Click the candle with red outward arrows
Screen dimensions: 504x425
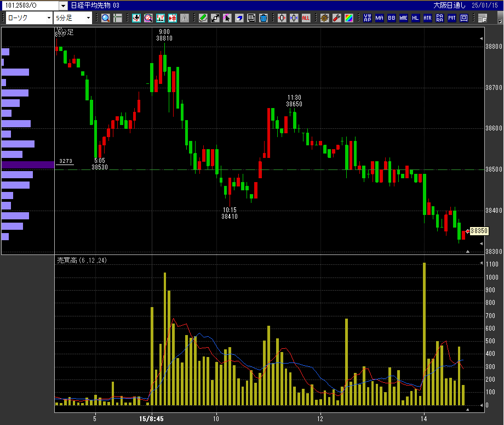(282, 18)
